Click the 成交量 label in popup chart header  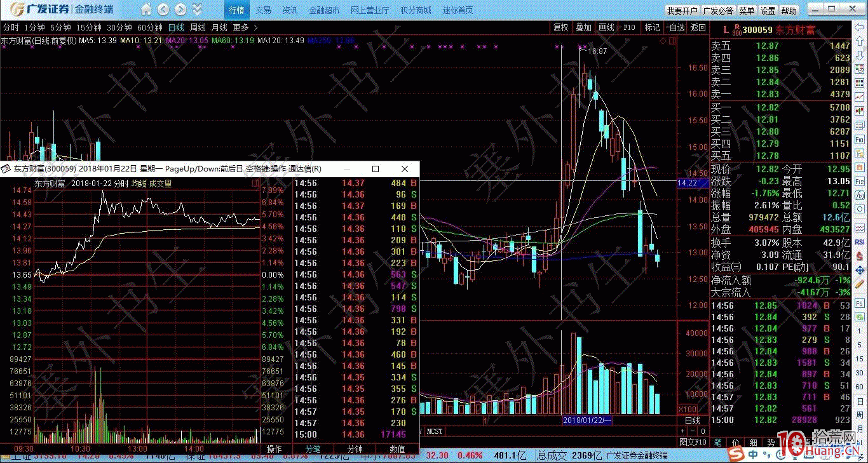click(x=160, y=184)
